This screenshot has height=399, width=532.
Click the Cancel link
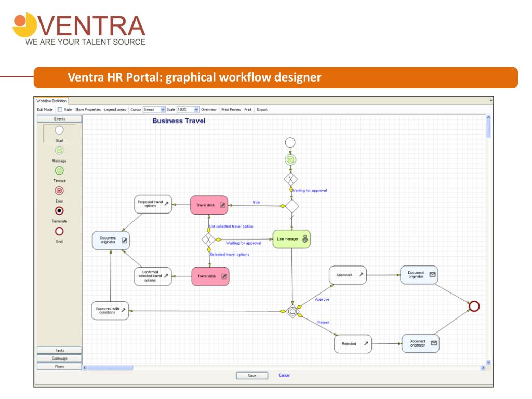point(284,375)
